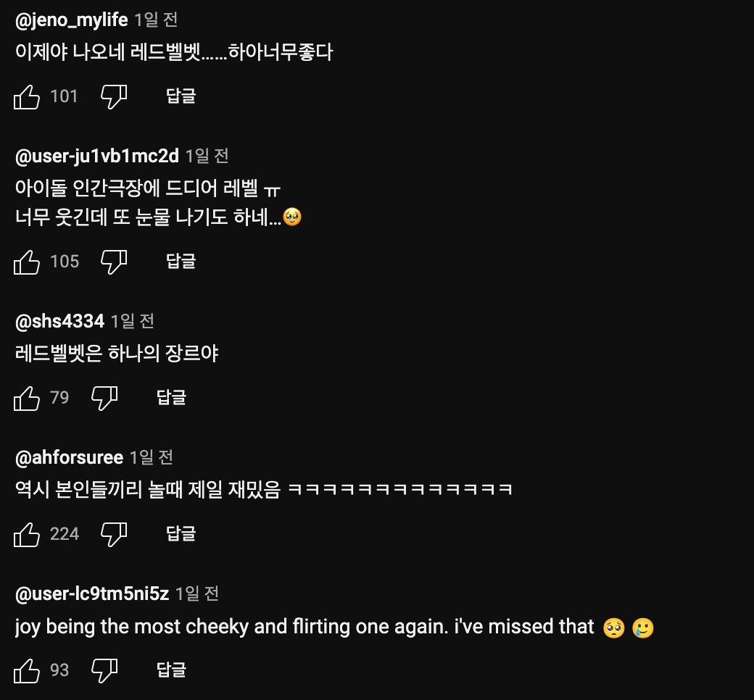Reply (답글) to @shs4334's comment
The width and height of the screenshot is (754, 700).
[x=172, y=398]
